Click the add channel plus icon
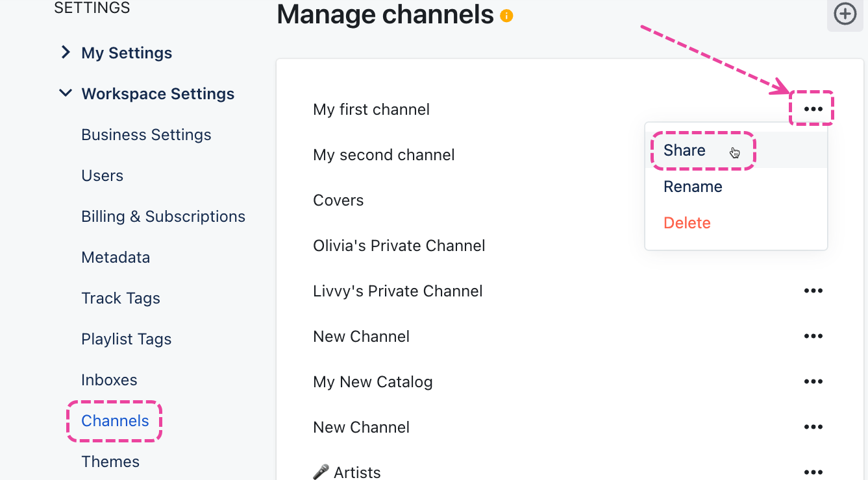 coord(845,14)
